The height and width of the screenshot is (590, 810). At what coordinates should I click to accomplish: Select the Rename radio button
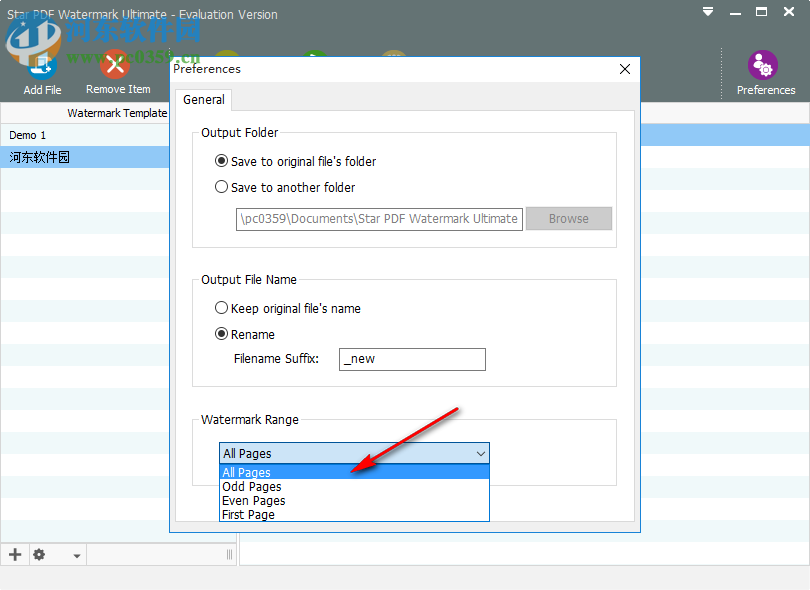pyautogui.click(x=221, y=334)
